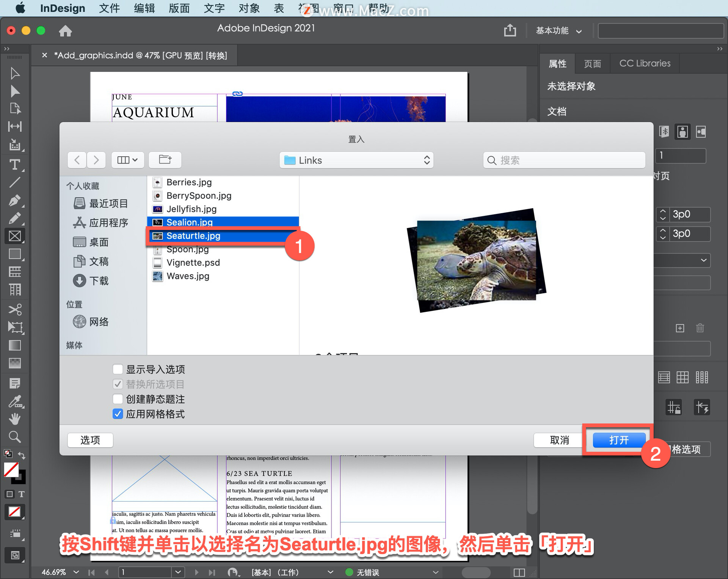Select the Horizontal Grid tool

(15, 272)
